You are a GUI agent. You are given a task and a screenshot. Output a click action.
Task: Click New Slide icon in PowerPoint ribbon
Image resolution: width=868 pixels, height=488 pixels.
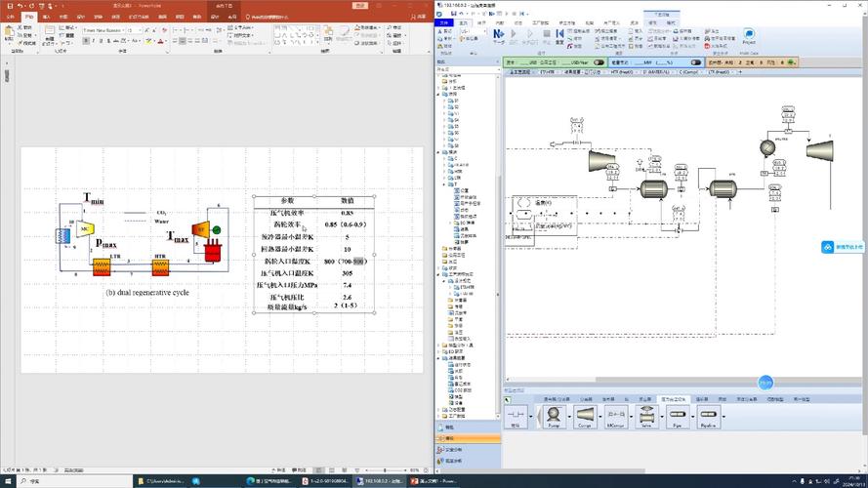click(x=50, y=32)
